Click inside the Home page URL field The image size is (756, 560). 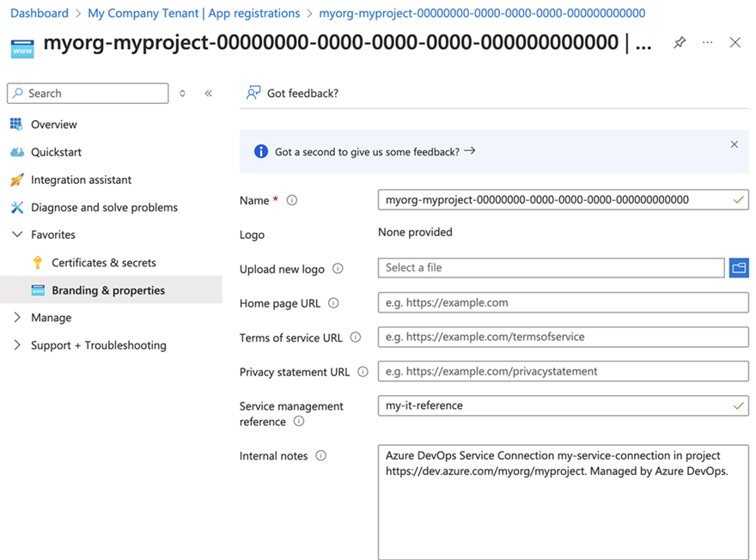(x=563, y=302)
